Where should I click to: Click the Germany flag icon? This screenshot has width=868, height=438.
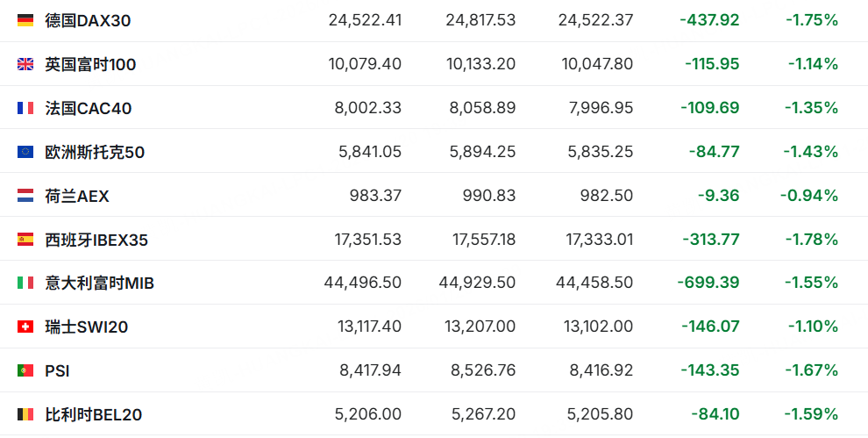[25, 20]
